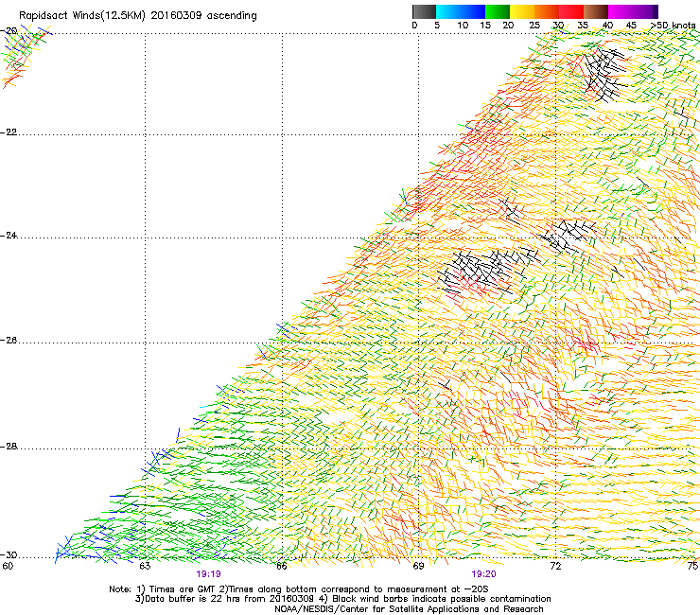
Task: Click the -24 latitude axis label
Action: point(9,235)
